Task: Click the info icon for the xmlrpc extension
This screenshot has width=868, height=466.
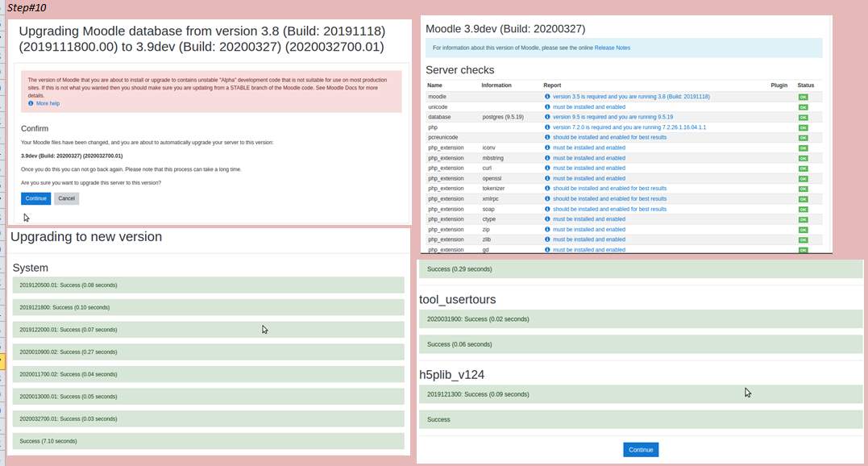Action: pos(547,198)
